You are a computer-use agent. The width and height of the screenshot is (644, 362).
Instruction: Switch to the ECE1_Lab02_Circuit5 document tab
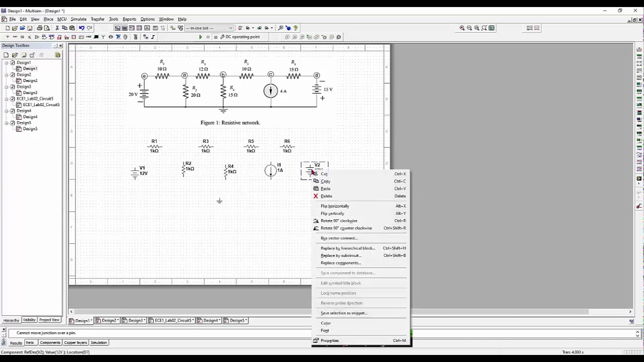click(173, 321)
